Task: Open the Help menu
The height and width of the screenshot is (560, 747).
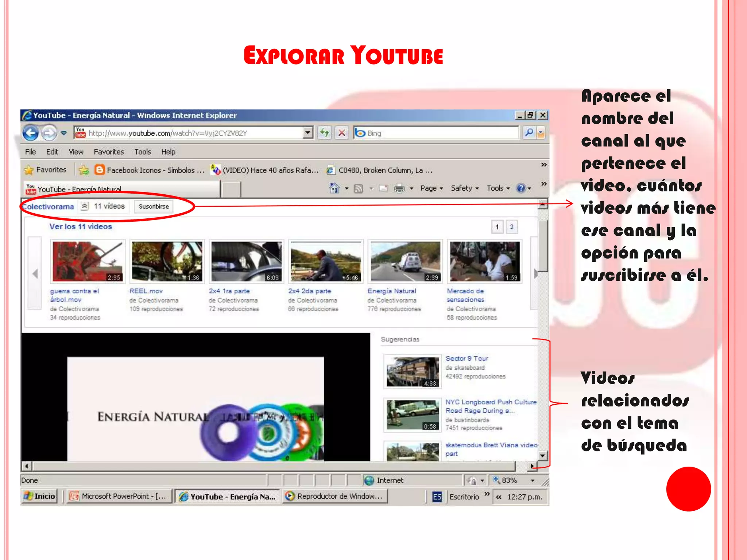Action: point(168,152)
